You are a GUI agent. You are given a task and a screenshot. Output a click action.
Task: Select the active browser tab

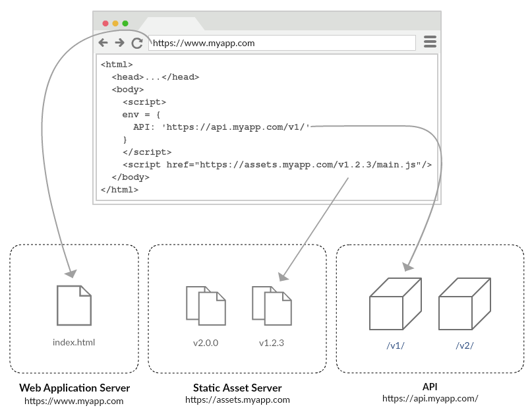click(x=171, y=24)
